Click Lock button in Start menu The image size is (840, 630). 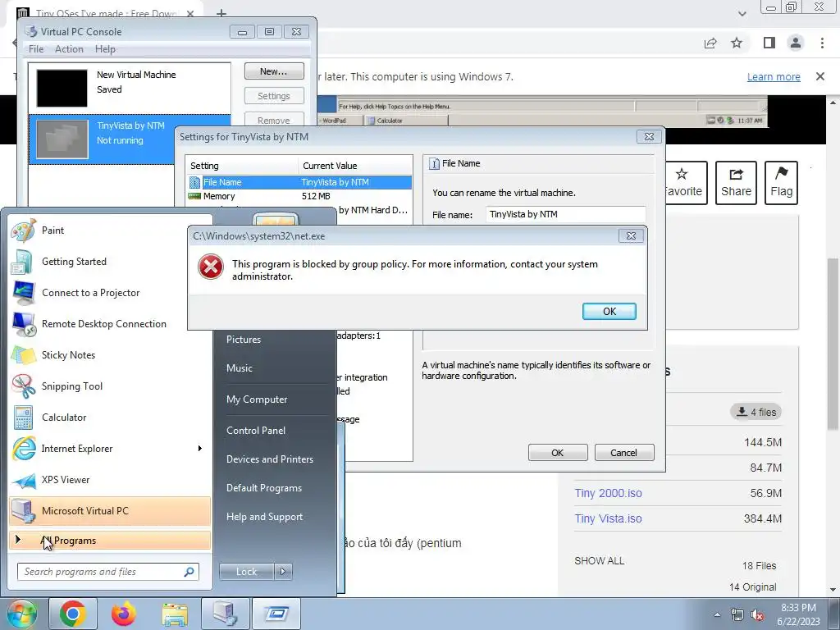pyautogui.click(x=247, y=572)
